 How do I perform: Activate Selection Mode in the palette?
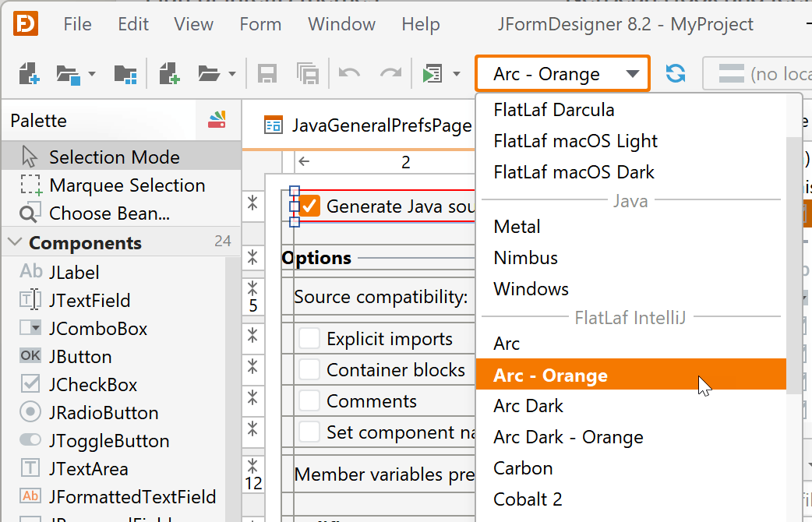122,157
